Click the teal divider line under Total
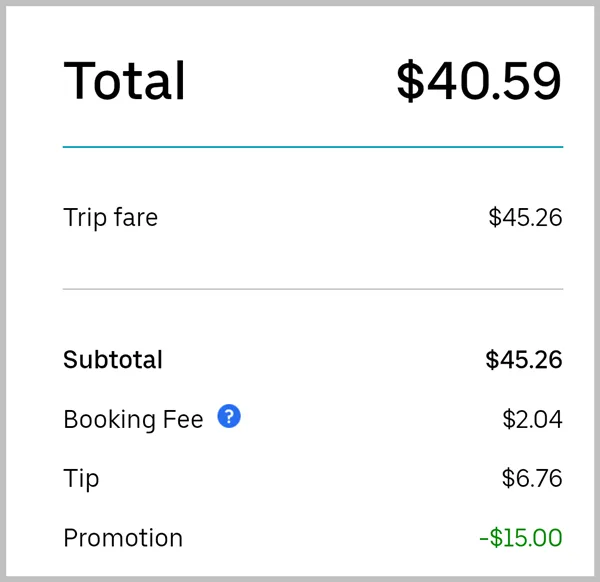Viewport: 600px width, 582px height. 313,147
